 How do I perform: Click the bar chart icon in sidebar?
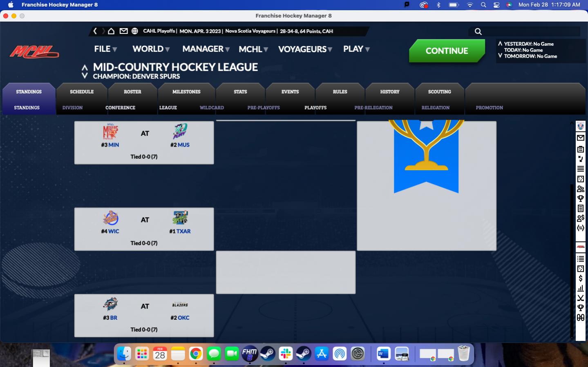(x=580, y=288)
